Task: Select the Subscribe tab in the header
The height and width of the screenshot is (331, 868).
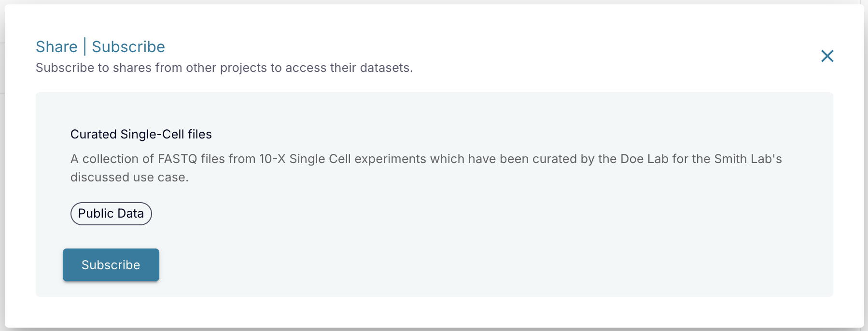Action: (x=128, y=47)
